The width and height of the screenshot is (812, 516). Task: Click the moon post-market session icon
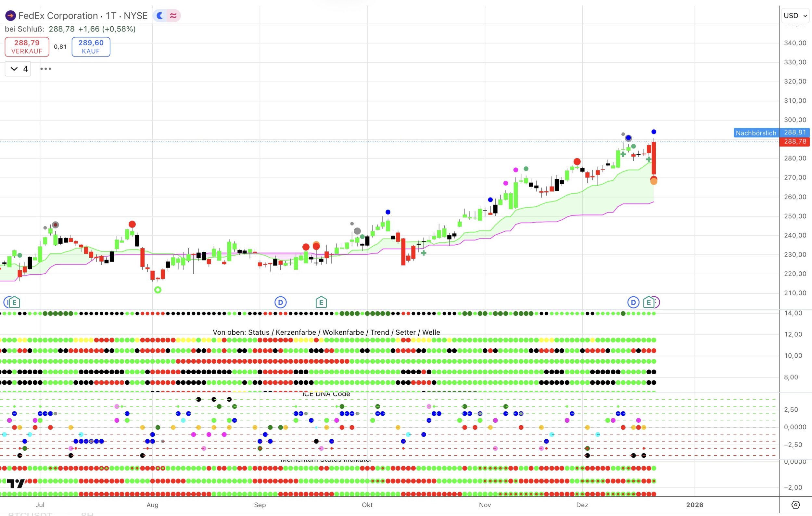pos(160,16)
